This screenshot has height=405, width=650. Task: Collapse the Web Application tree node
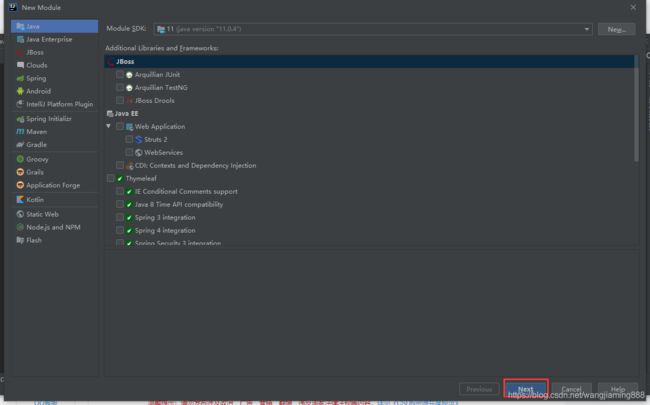coord(109,126)
